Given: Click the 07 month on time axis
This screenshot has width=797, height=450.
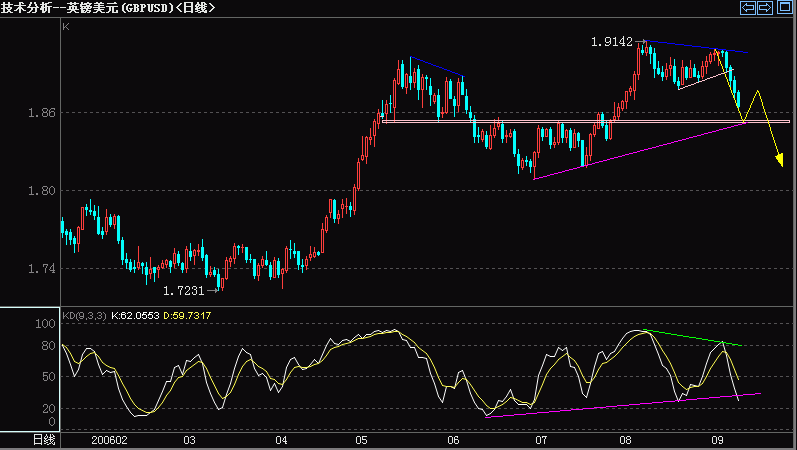Looking at the screenshot, I should [541, 440].
